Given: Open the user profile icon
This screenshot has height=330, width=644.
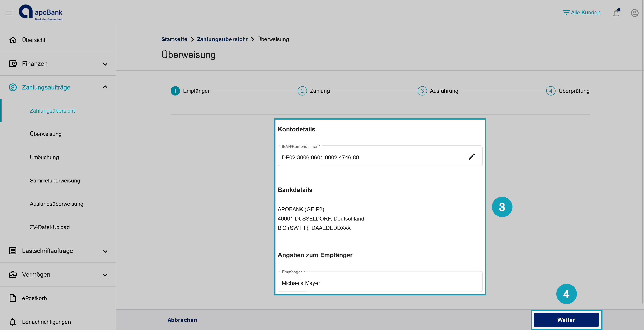Looking at the screenshot, I should coord(634,13).
